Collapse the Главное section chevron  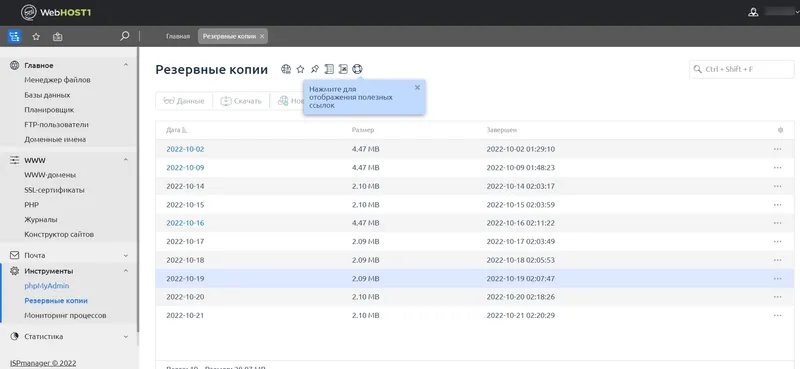[x=126, y=65]
